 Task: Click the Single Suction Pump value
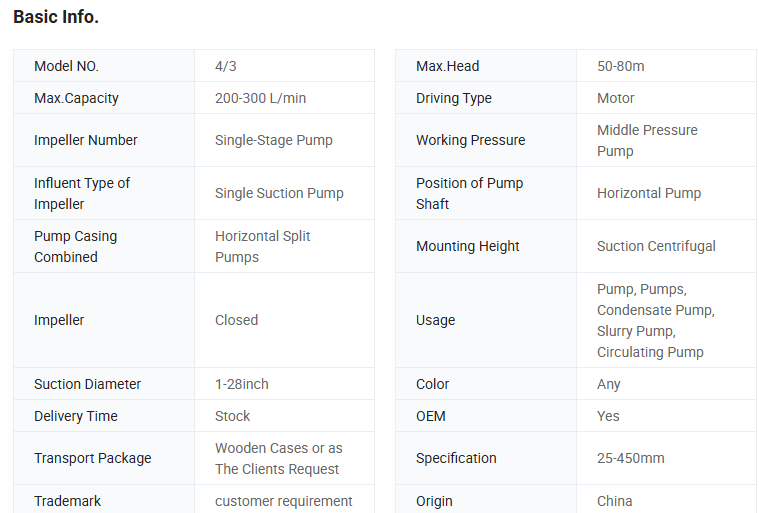279,193
